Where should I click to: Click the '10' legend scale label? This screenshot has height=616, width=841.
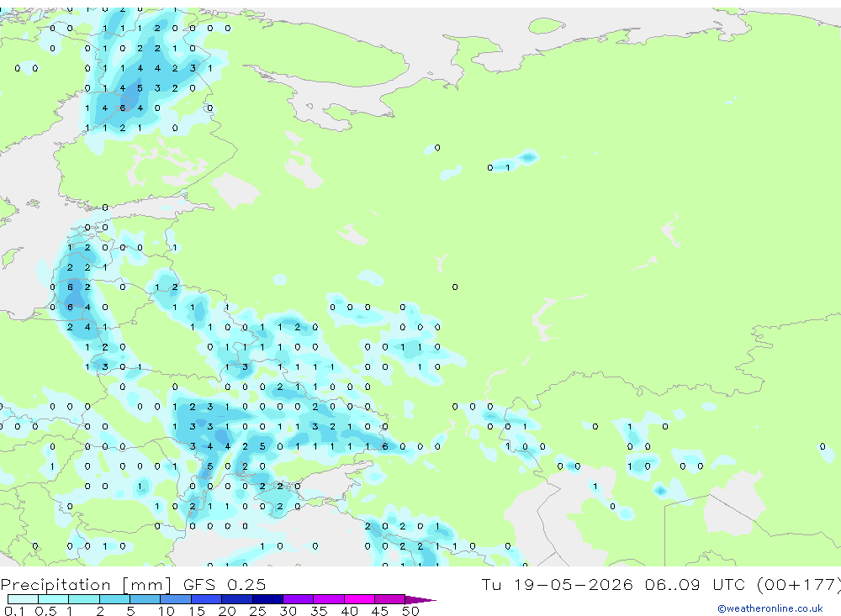pos(167,611)
